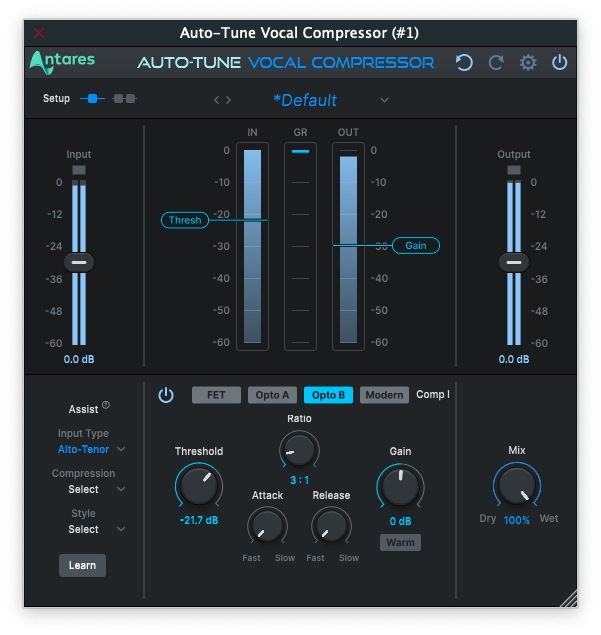Select the Modern compressor type

384,395
